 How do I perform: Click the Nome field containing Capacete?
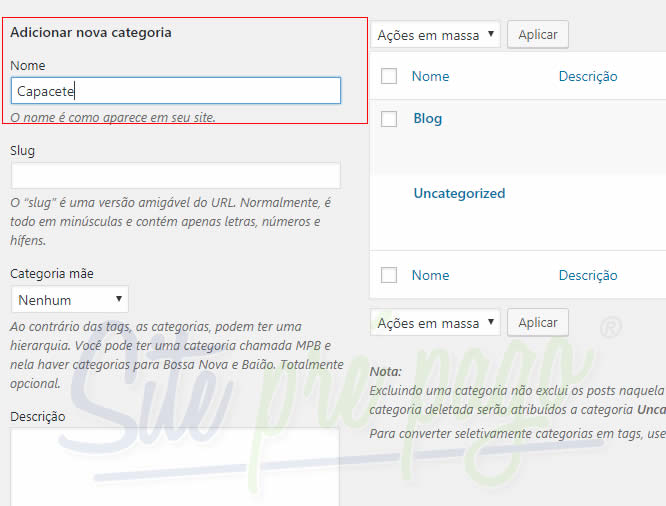(175, 91)
